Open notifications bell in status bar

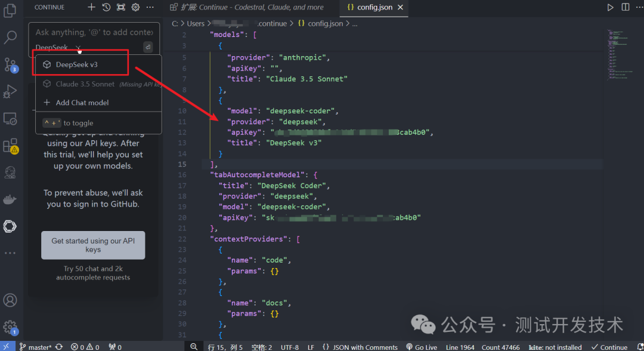pos(640,347)
